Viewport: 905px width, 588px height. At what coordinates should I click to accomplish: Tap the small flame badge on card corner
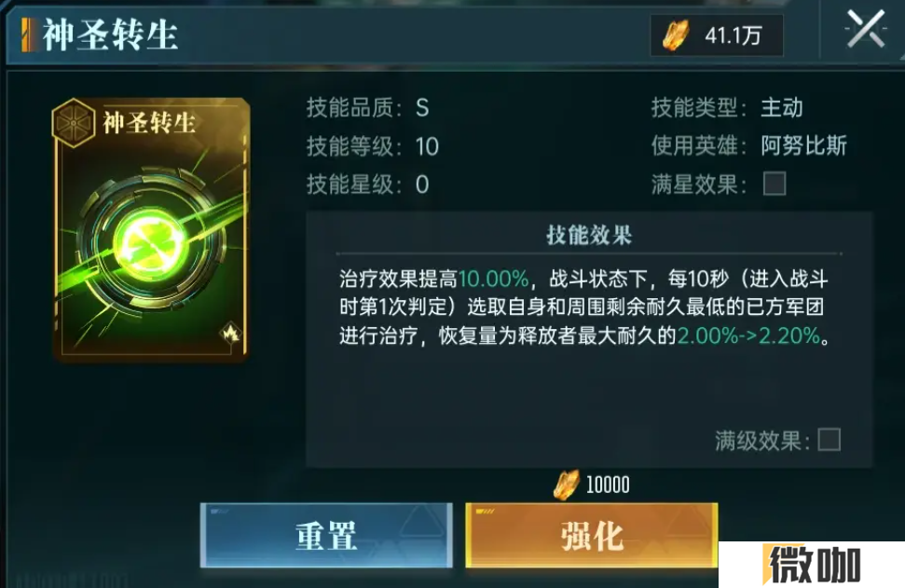click(231, 332)
